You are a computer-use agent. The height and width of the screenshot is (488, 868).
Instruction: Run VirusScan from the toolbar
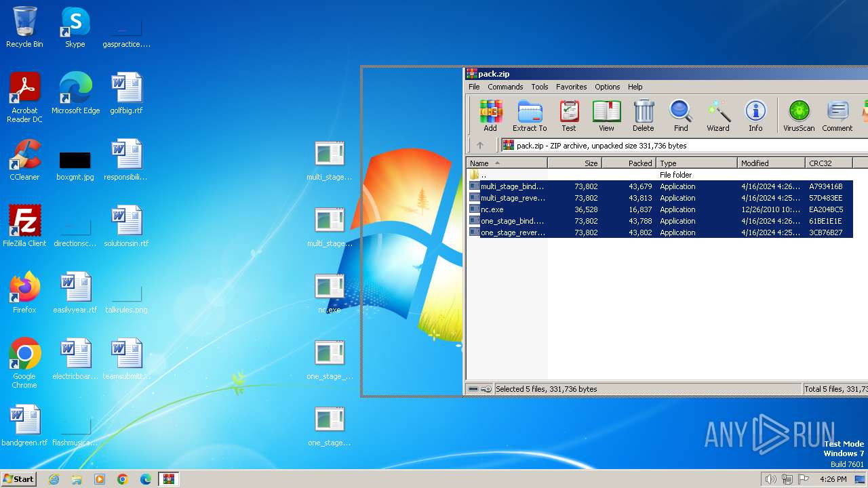tap(799, 116)
